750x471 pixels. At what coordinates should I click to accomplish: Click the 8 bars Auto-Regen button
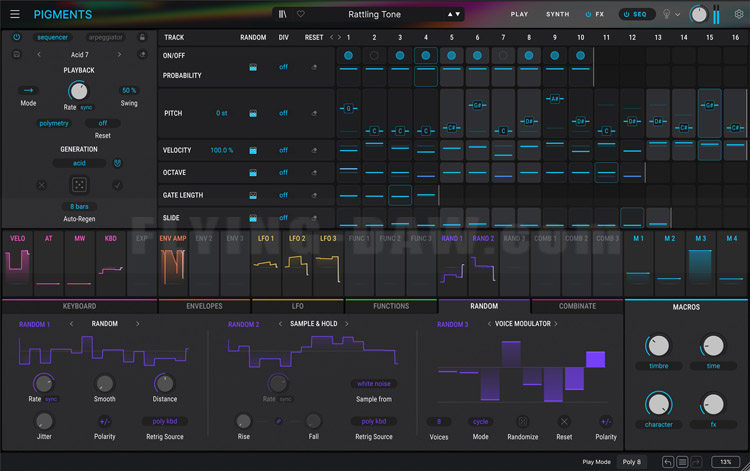(79, 206)
